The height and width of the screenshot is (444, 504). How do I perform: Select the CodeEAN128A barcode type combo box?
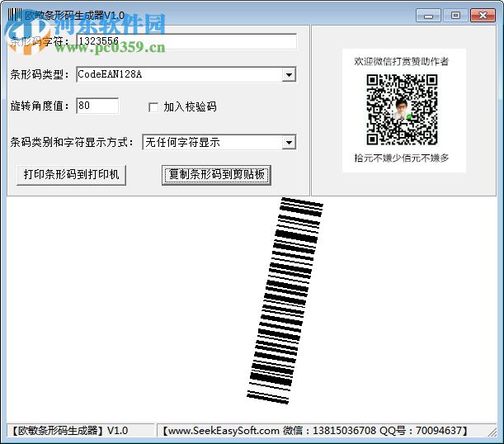click(x=186, y=74)
